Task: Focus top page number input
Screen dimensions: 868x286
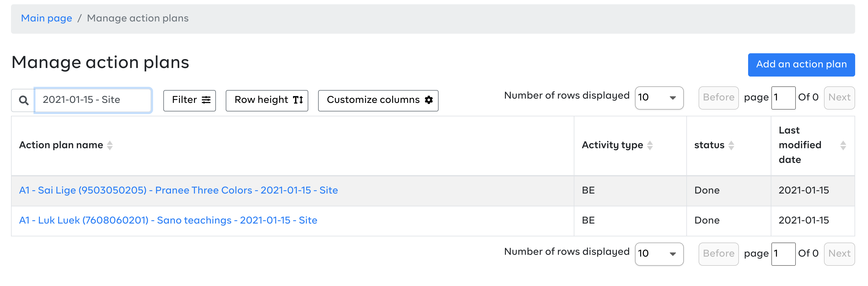Action: coord(783,98)
